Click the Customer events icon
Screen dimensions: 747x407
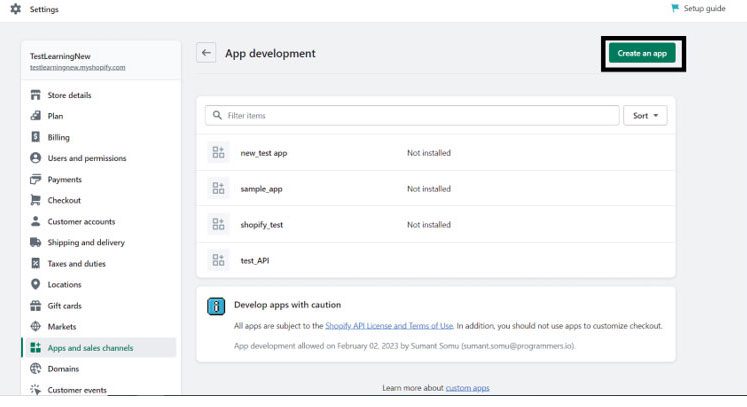click(36, 389)
